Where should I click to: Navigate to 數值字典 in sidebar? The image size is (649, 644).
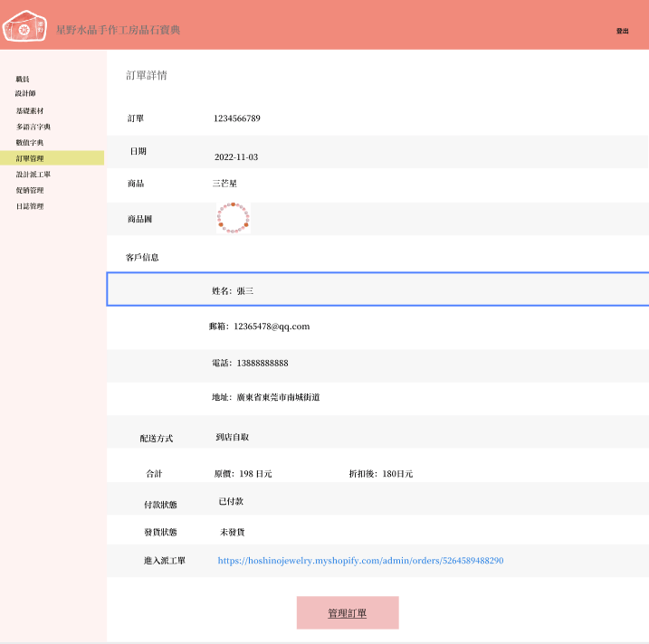coord(30,143)
